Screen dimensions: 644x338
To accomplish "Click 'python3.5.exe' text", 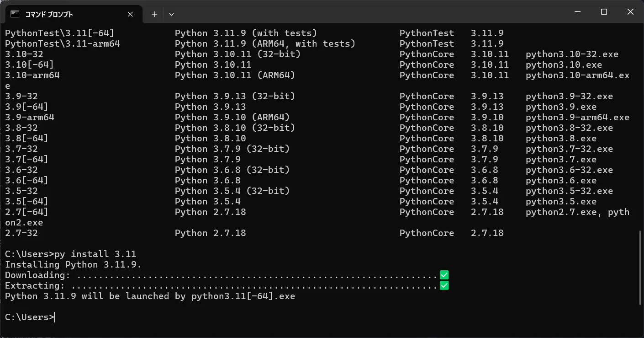I will pyautogui.click(x=561, y=201).
